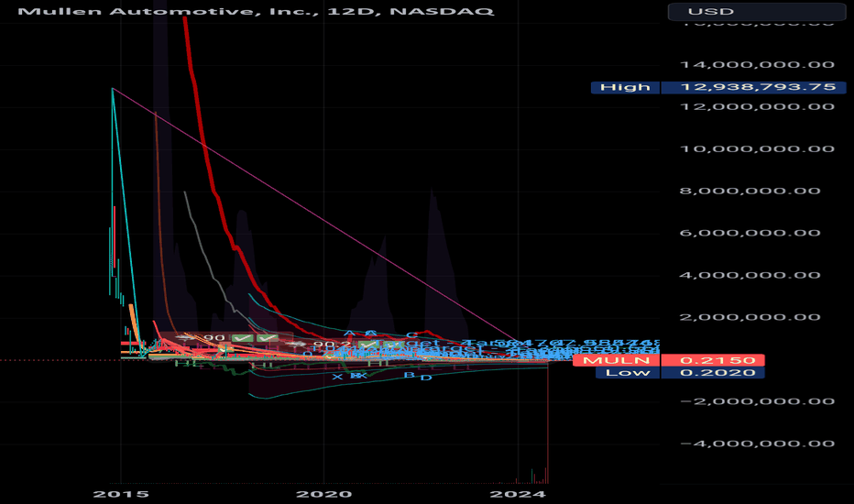Viewport: 854px width, 504px height.
Task: Click the 2,000,000.00 price axis label
Action: pos(750,317)
